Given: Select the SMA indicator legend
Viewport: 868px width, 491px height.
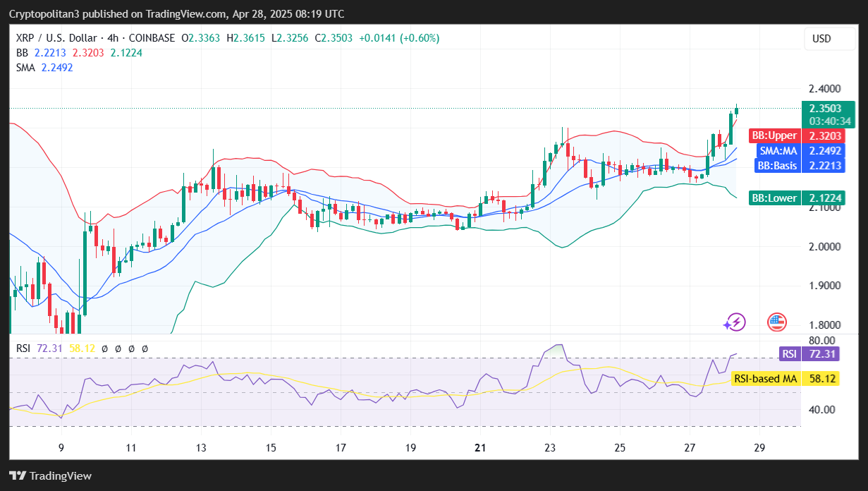Looking at the screenshot, I should [x=26, y=68].
